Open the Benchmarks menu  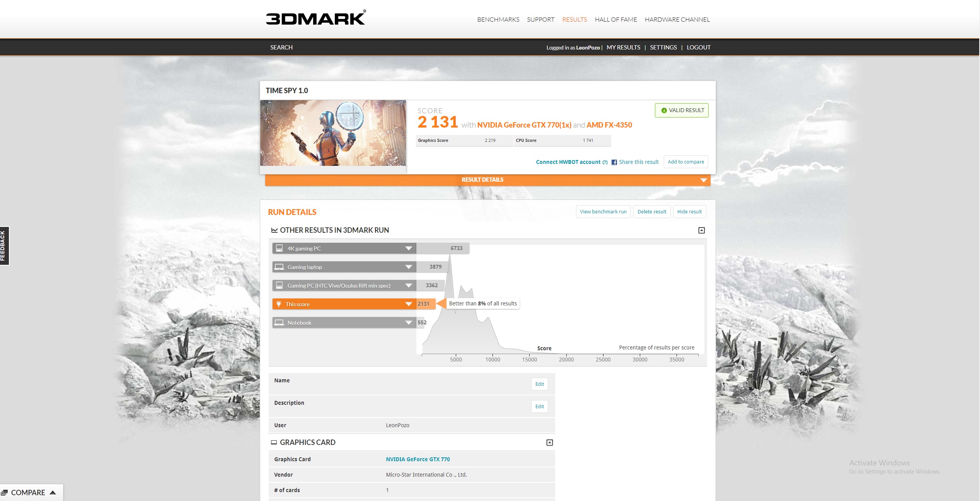coord(498,19)
